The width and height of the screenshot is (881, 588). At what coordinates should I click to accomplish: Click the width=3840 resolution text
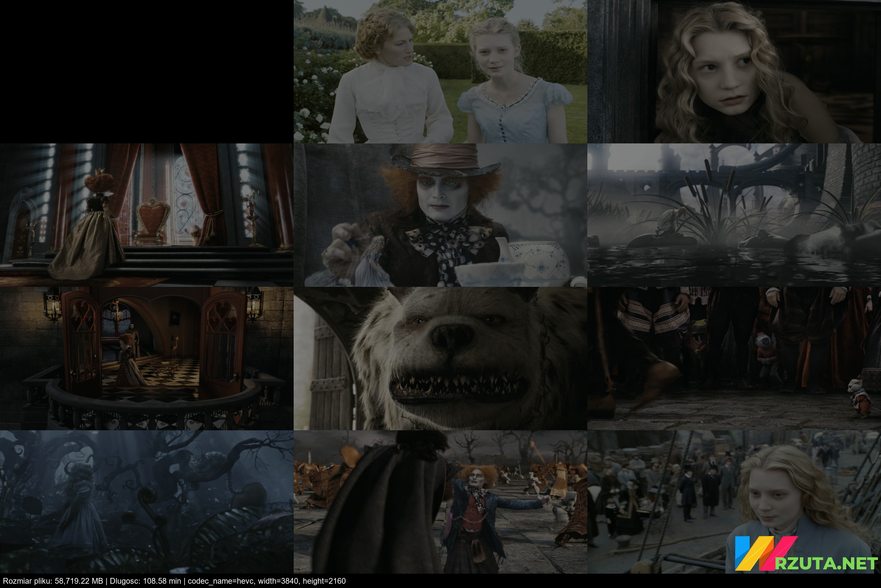pyautogui.click(x=279, y=581)
